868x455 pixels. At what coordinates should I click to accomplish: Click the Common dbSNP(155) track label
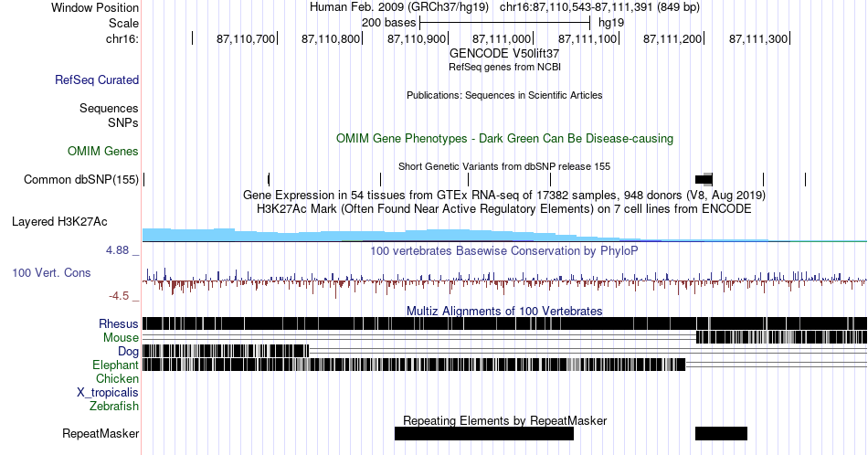[x=81, y=179]
